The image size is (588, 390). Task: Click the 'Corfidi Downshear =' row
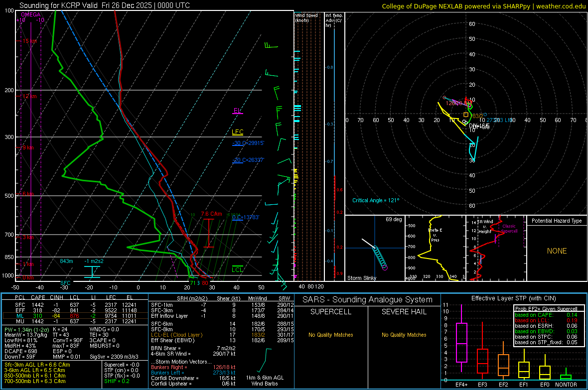coord(193,378)
